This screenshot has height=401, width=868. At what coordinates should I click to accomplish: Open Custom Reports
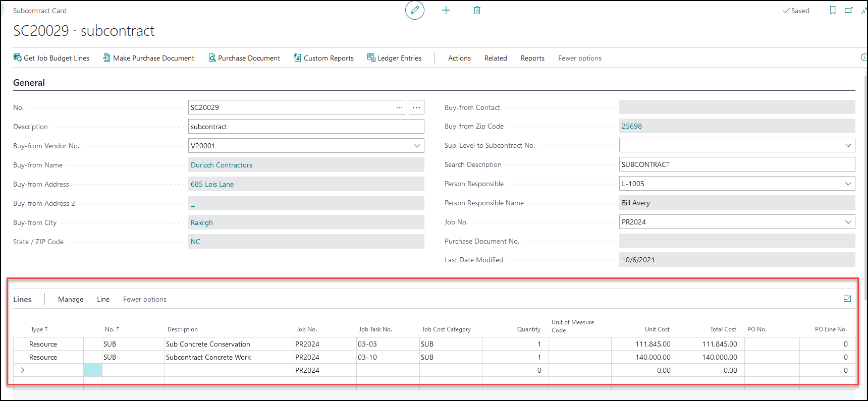323,58
